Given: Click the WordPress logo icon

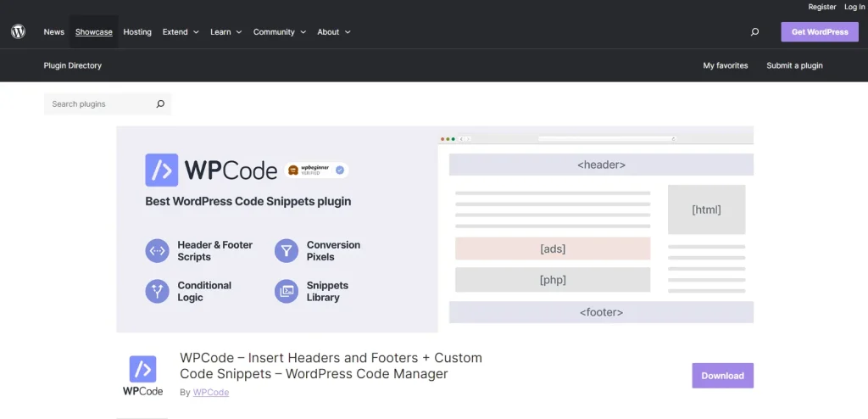Looking at the screenshot, I should click(19, 31).
